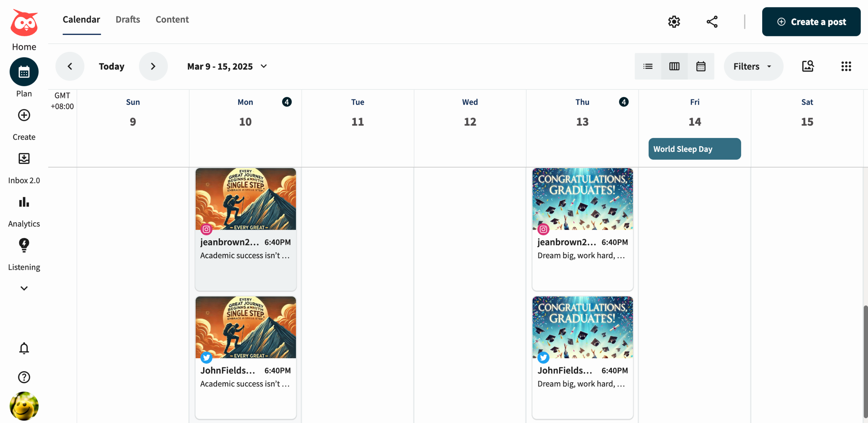Open the Inbox 2.0 icon

(x=24, y=159)
